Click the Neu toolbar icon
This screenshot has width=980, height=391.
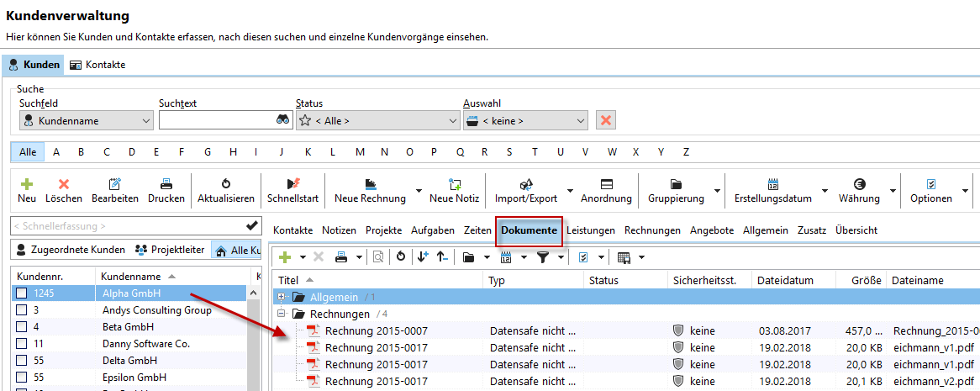(x=27, y=184)
